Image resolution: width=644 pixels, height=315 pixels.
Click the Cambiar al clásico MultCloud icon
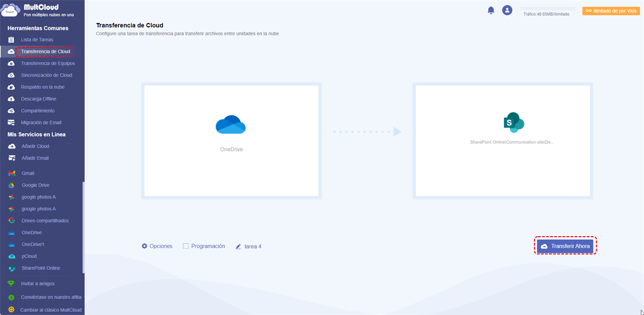pyautogui.click(x=11, y=310)
